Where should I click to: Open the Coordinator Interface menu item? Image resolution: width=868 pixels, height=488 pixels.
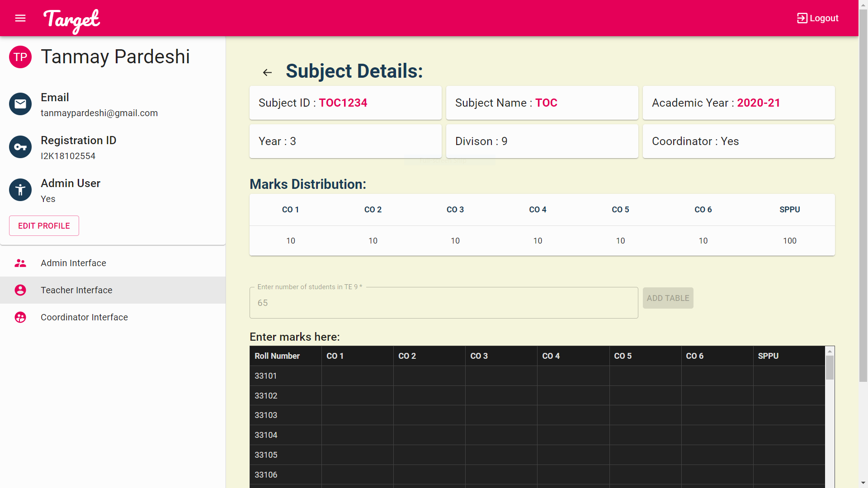pyautogui.click(x=84, y=317)
